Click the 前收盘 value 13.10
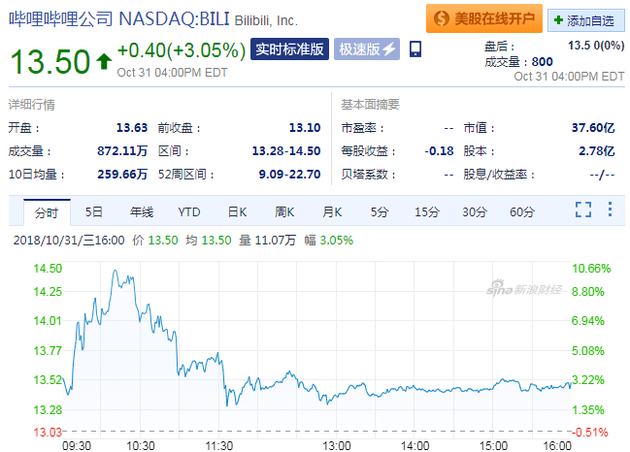630x452 pixels. click(305, 128)
